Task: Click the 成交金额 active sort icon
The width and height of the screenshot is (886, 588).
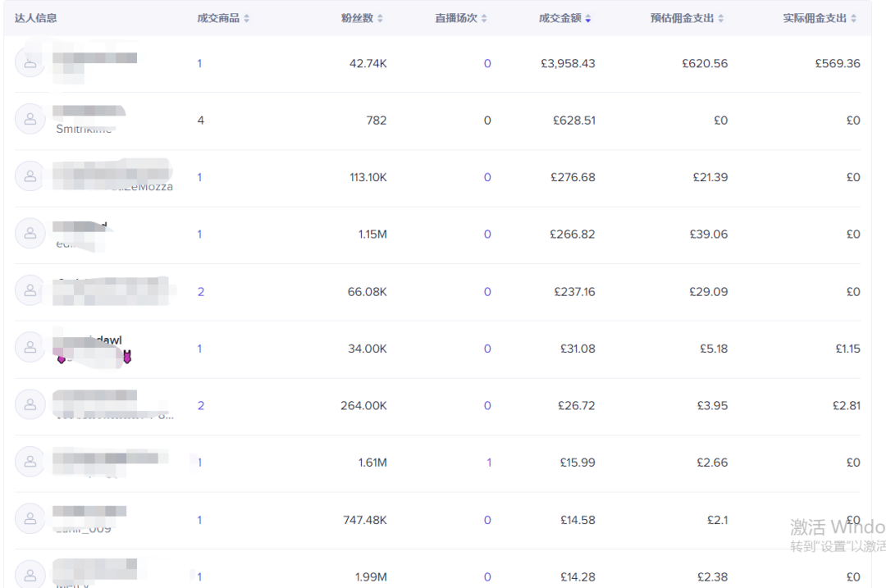Action: pyautogui.click(x=588, y=18)
